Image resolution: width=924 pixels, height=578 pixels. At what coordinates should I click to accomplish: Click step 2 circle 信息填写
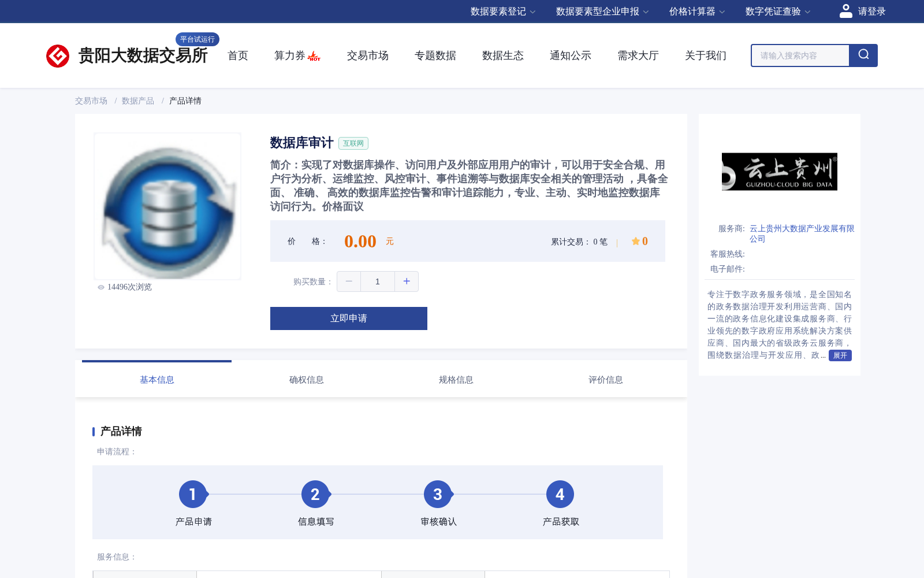pyautogui.click(x=315, y=494)
